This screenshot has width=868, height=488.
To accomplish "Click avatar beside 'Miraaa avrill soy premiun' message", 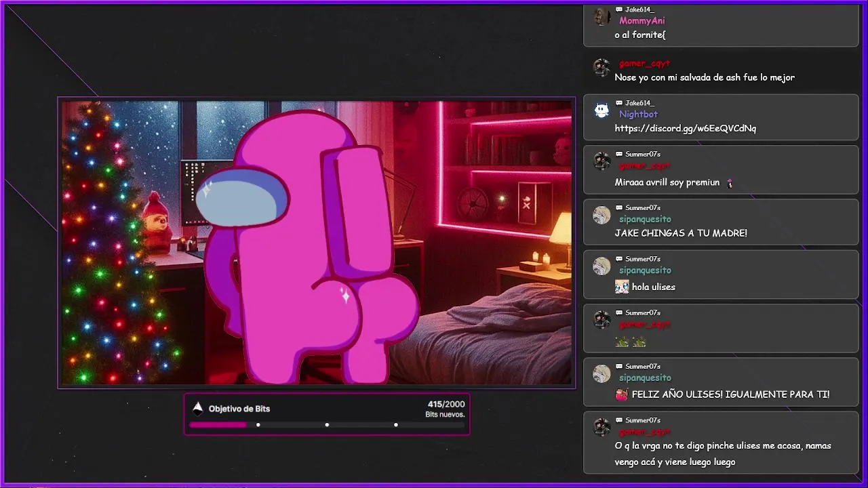I will 601,161.
